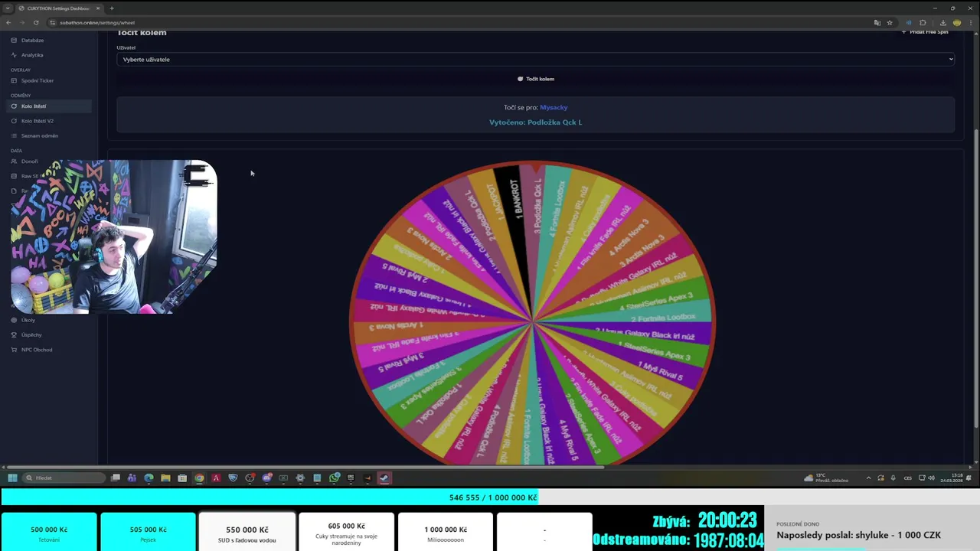Show hidden system tray icons
This screenshot has height=551, width=980.
(868, 478)
